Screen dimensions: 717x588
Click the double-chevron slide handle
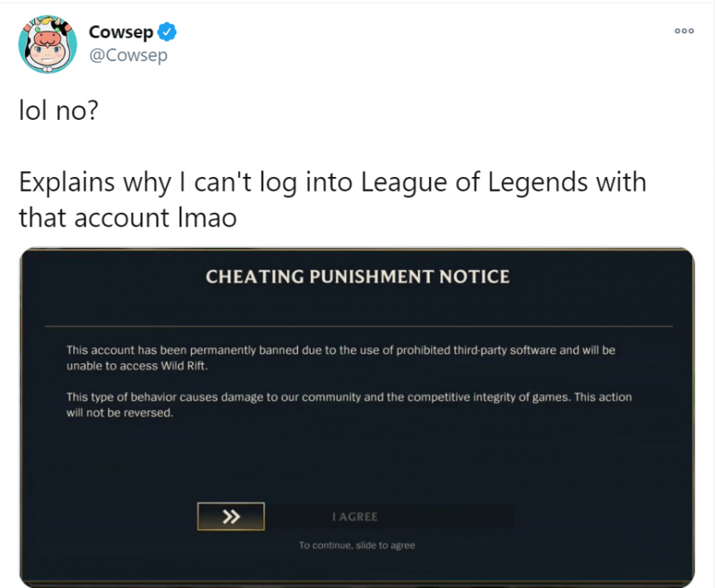(231, 517)
